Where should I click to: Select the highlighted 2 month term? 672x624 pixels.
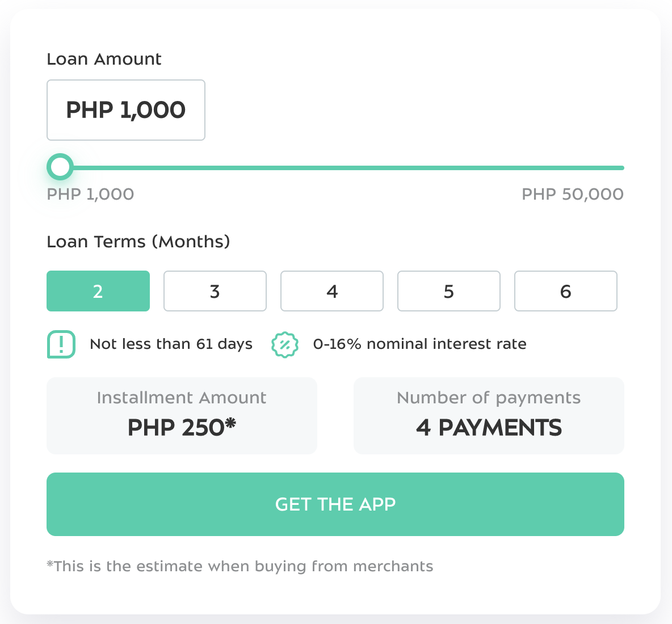click(98, 291)
